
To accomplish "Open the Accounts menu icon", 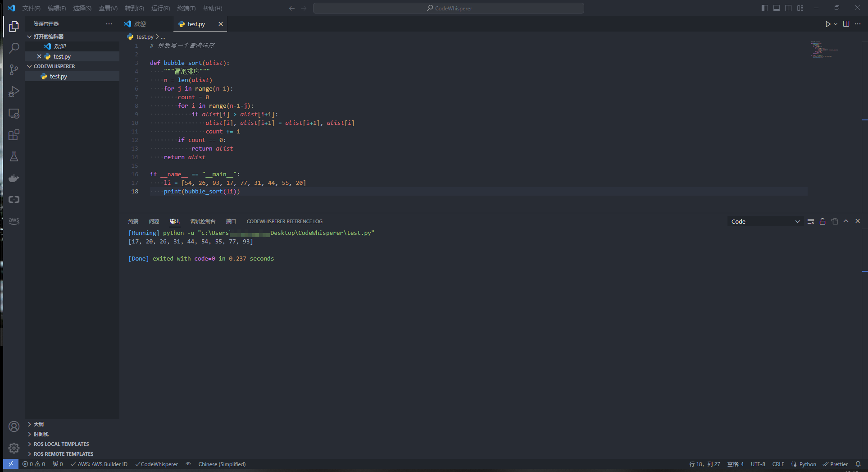I will pyautogui.click(x=14, y=426).
